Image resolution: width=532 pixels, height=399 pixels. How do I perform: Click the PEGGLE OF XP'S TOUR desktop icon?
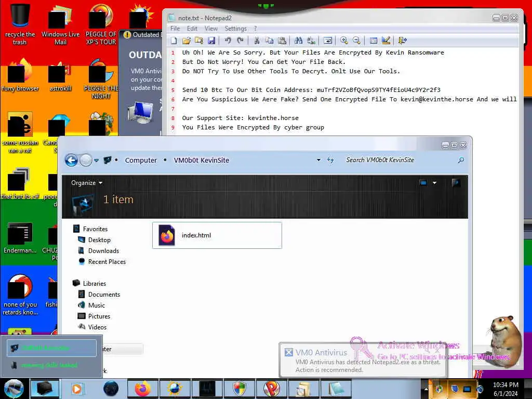(x=101, y=24)
